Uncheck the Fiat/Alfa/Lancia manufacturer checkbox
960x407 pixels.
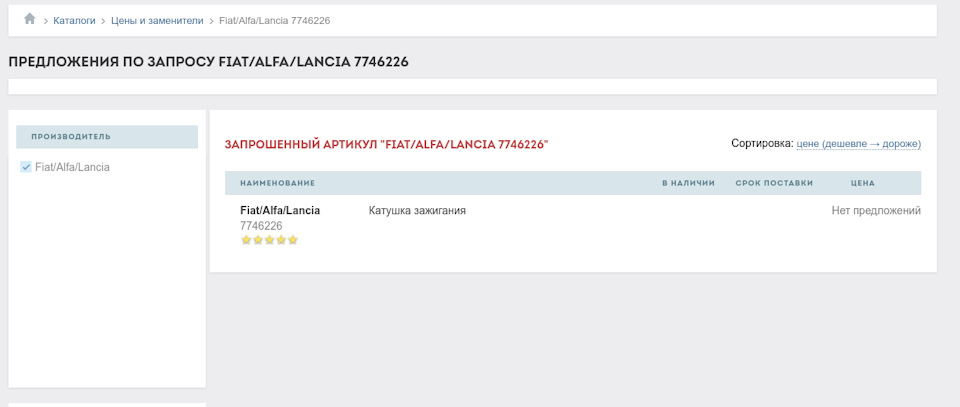click(26, 167)
